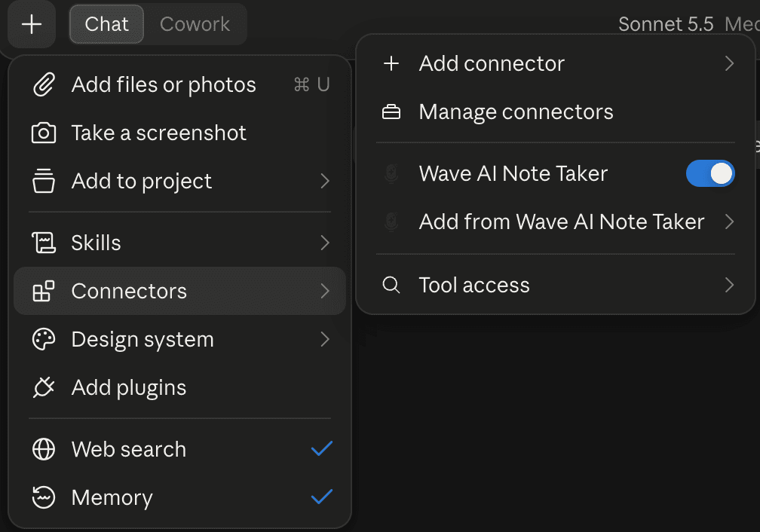Click the Tool access label
Screen dimensions: 760x532
click(474, 285)
